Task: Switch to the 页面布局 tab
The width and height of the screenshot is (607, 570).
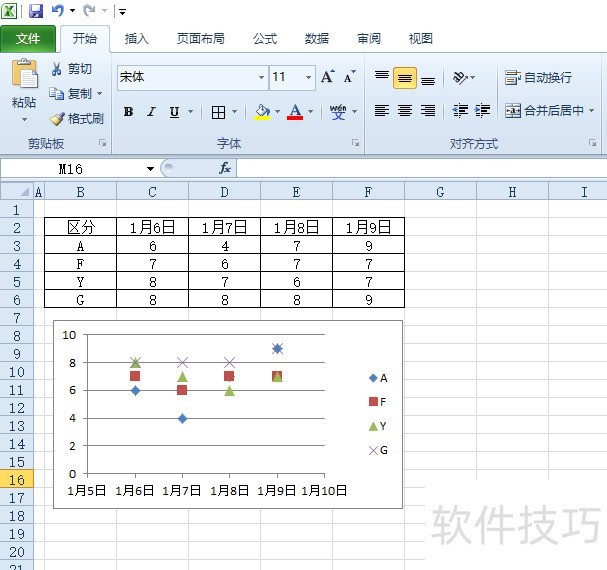Action: (201, 39)
